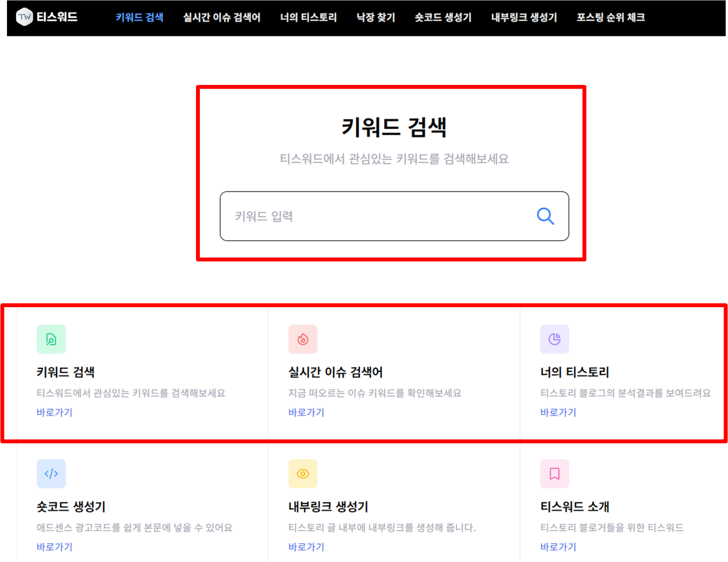The image size is (728, 562).
Task: Click the blue magnifier search icon
Action: coord(545,216)
